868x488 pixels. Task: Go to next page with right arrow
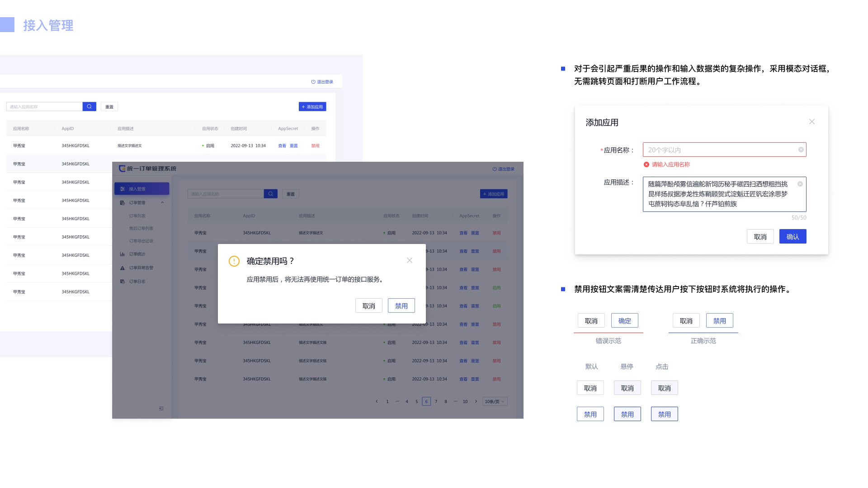click(476, 402)
